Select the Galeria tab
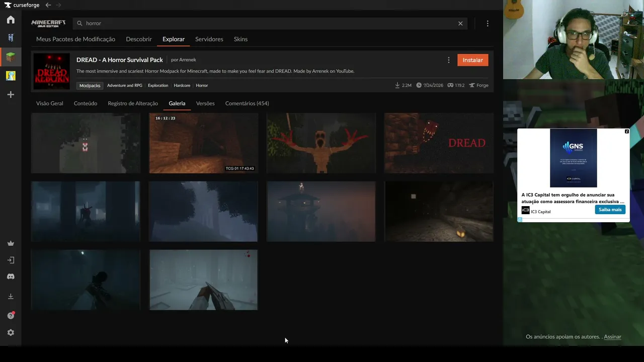Viewport: 644px width, 362px height. 177,104
